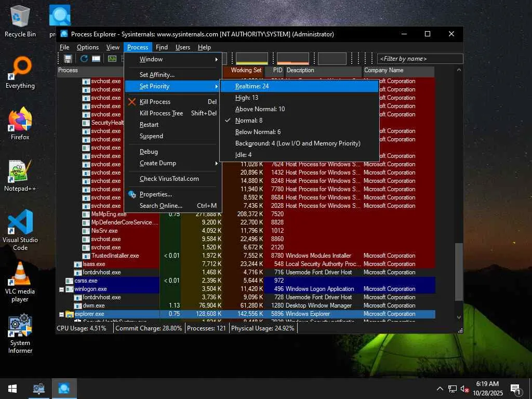Viewport: 532px width, 399px height.
Task: Click the winlogon.exe process icon
Action: 70,289
